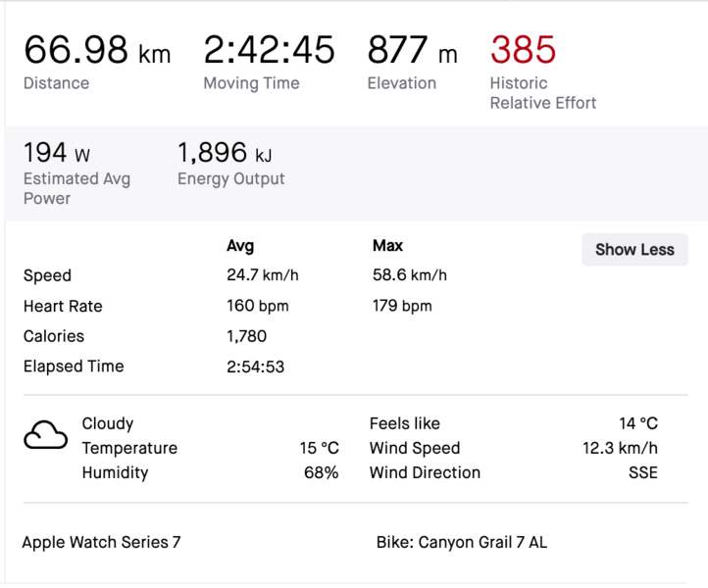Screen dimensions: 708x588
Task: Click the Apple Watch Series 7 device text
Action: (101, 542)
